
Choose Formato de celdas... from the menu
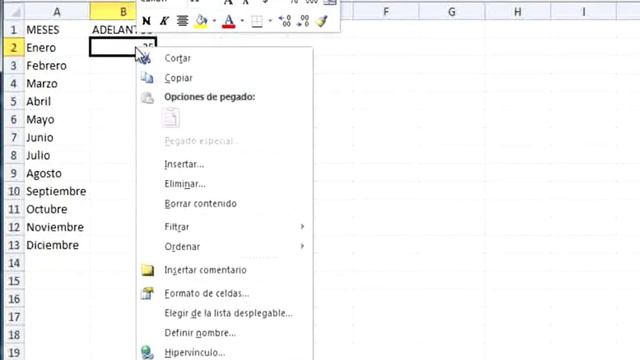click(207, 293)
